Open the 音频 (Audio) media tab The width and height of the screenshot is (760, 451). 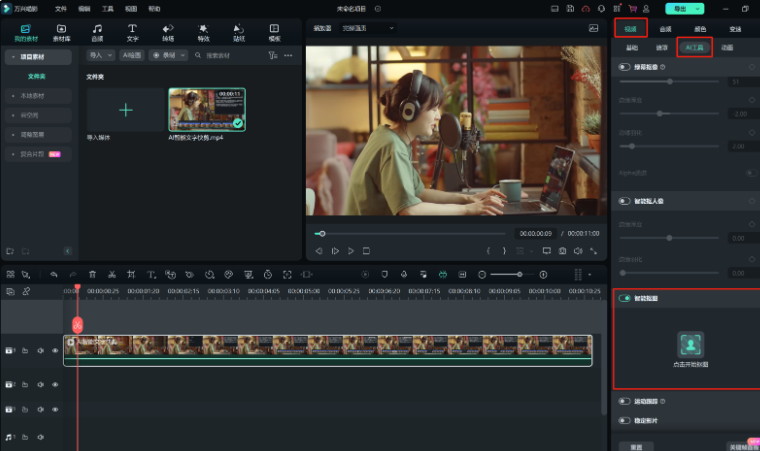[97, 32]
